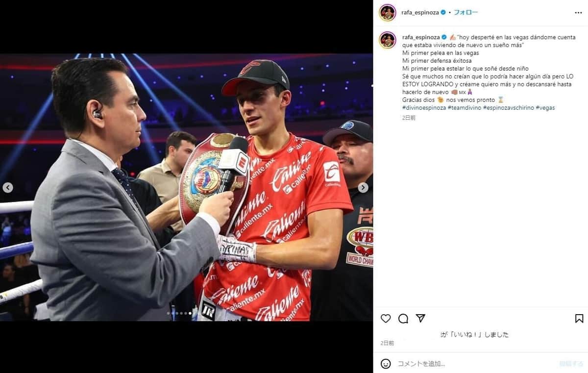Go to previous photo in carousel

pos(8,187)
